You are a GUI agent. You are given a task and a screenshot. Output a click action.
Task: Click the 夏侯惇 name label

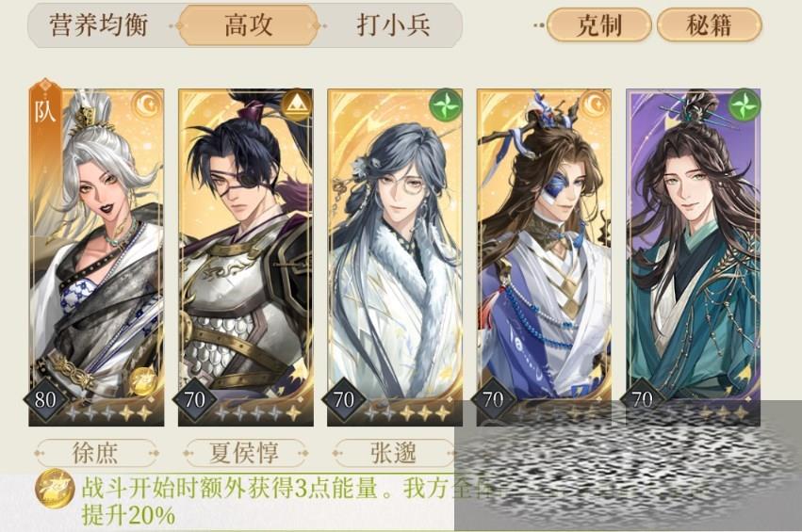[x=245, y=453]
